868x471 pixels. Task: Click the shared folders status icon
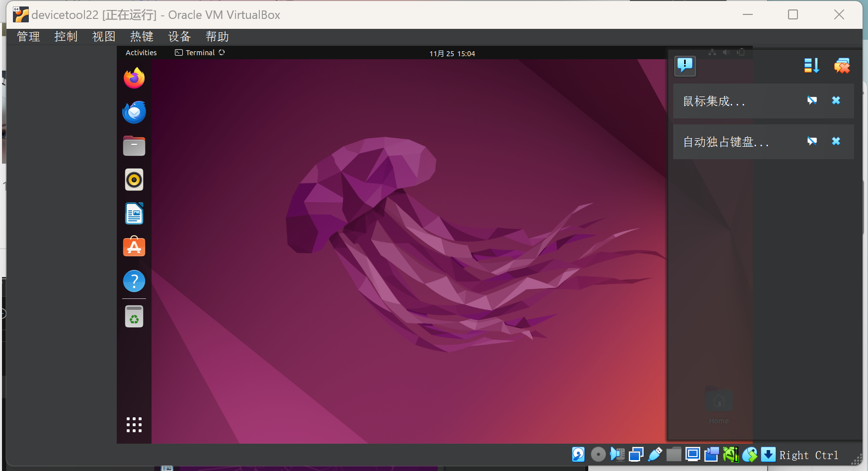click(x=674, y=454)
